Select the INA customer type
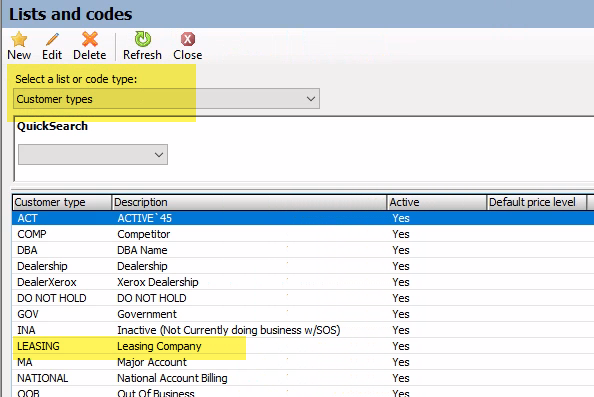 coord(26,330)
